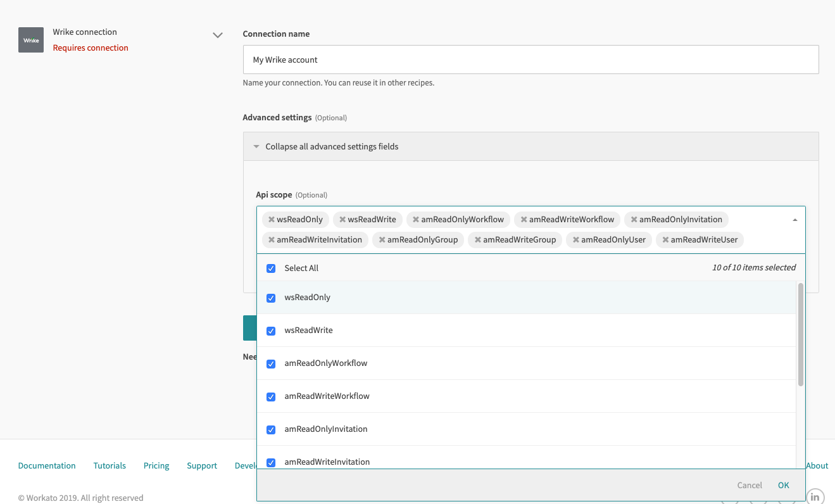Open the Documentation footer item
This screenshot has height=504, width=835.
47,465
